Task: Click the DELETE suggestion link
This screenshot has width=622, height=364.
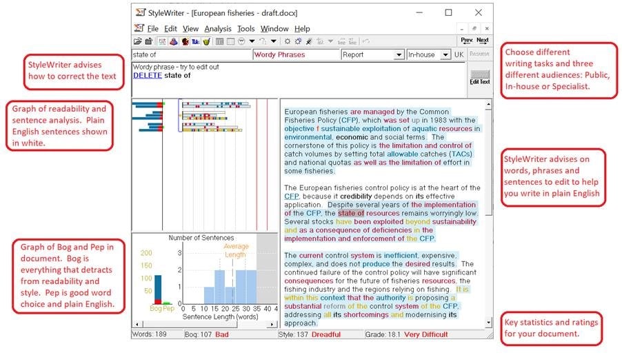Action: coord(147,75)
